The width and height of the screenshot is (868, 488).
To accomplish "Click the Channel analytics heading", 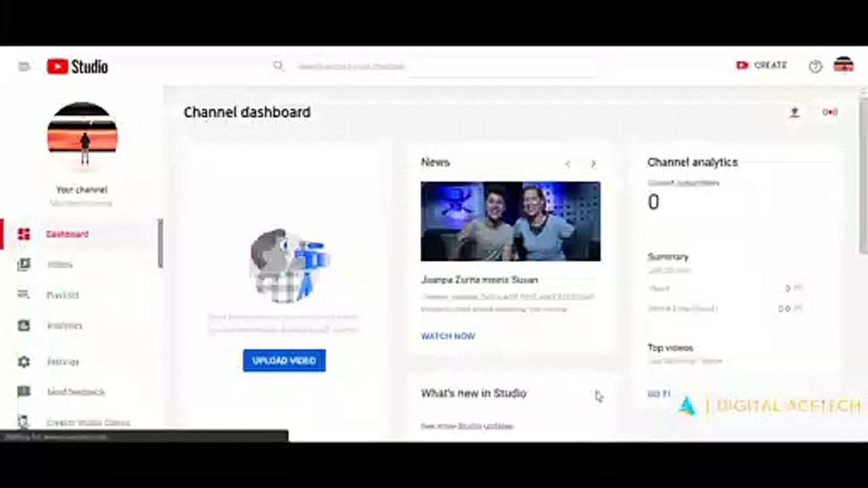I will pos(692,162).
